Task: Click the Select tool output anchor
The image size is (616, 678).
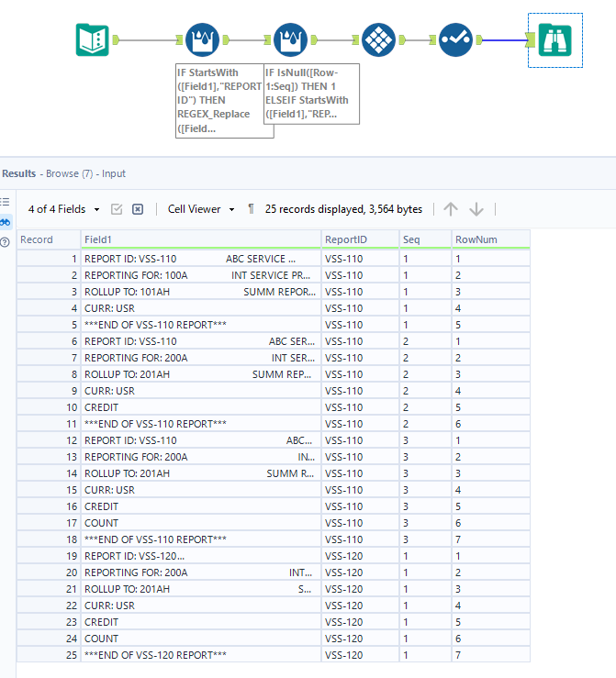Action: click(x=479, y=40)
